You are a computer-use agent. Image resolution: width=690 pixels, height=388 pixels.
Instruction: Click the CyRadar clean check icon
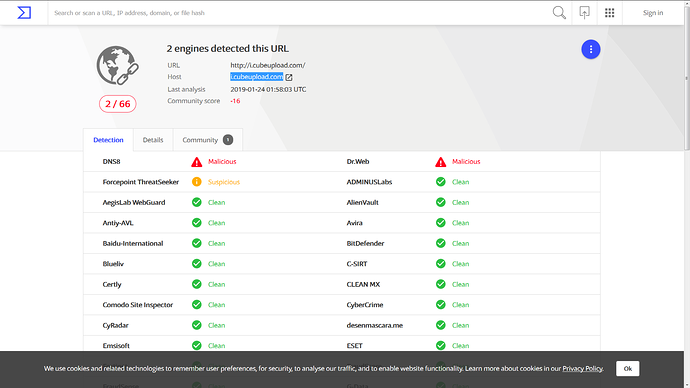197,325
